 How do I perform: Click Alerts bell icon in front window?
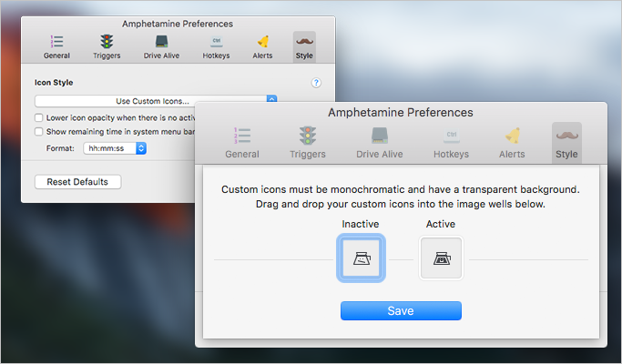click(x=512, y=136)
